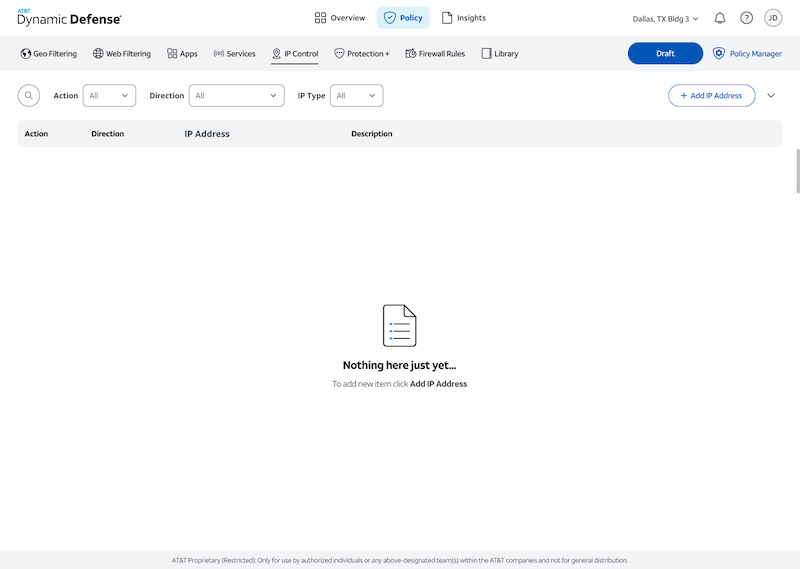Click the Add IP Address button

pos(712,95)
